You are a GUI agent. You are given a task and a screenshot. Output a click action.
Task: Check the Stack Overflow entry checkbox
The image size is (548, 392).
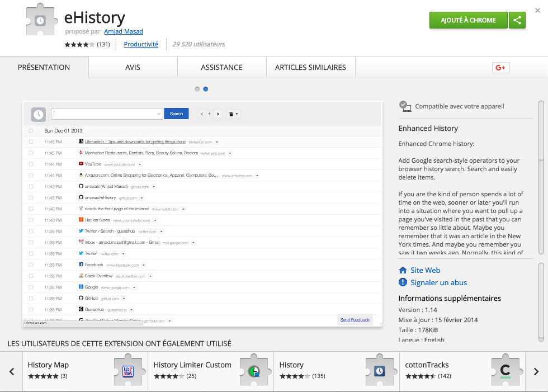point(31,276)
